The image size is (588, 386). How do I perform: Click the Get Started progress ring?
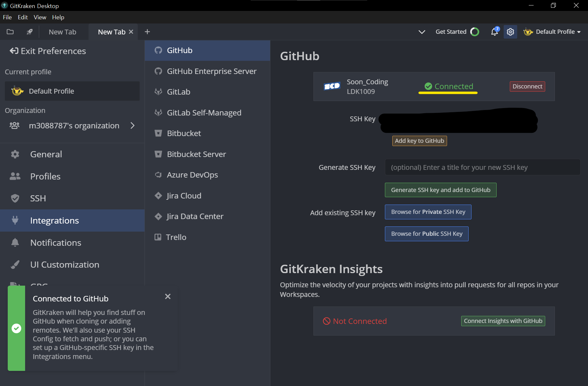pos(475,32)
